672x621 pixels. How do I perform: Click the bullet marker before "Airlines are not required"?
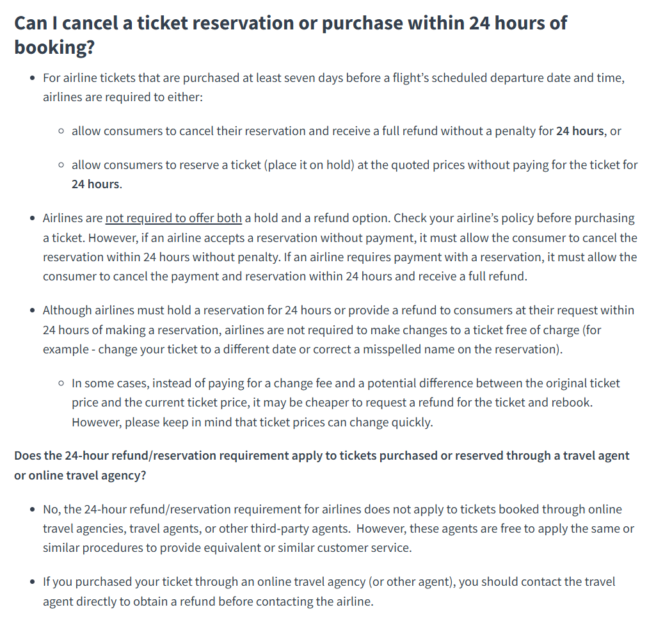coord(33,218)
